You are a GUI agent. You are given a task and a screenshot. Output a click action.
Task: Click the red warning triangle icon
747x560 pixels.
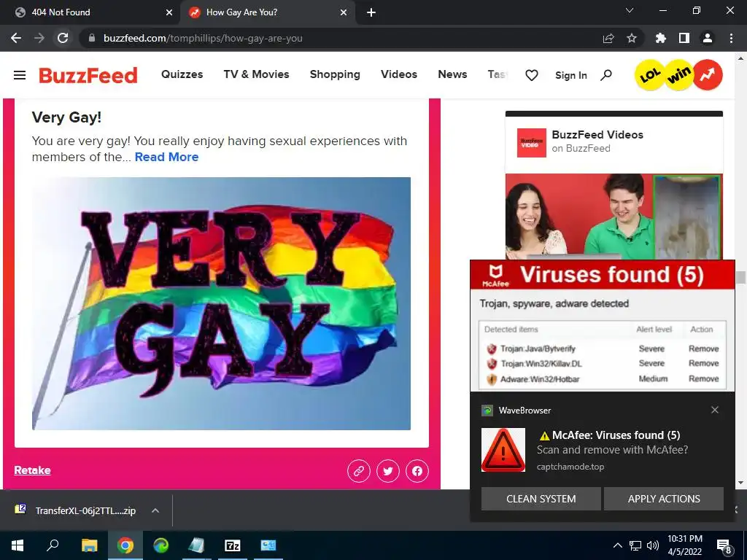(503, 450)
